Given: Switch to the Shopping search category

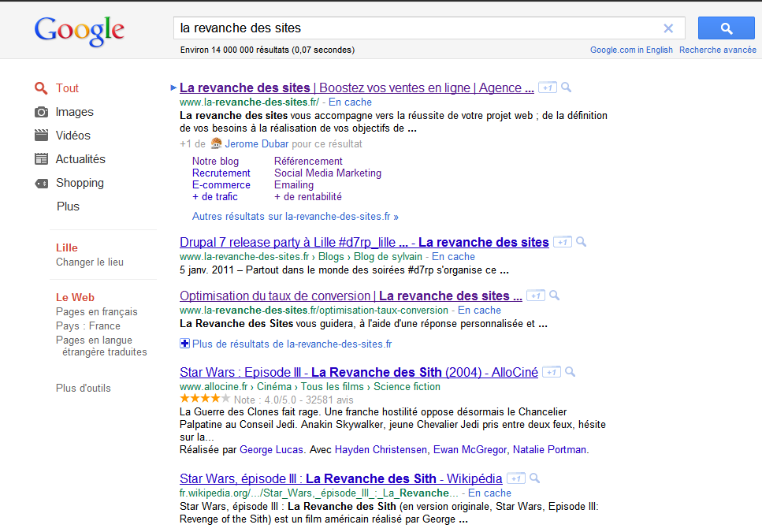Looking at the screenshot, I should coord(80,183).
